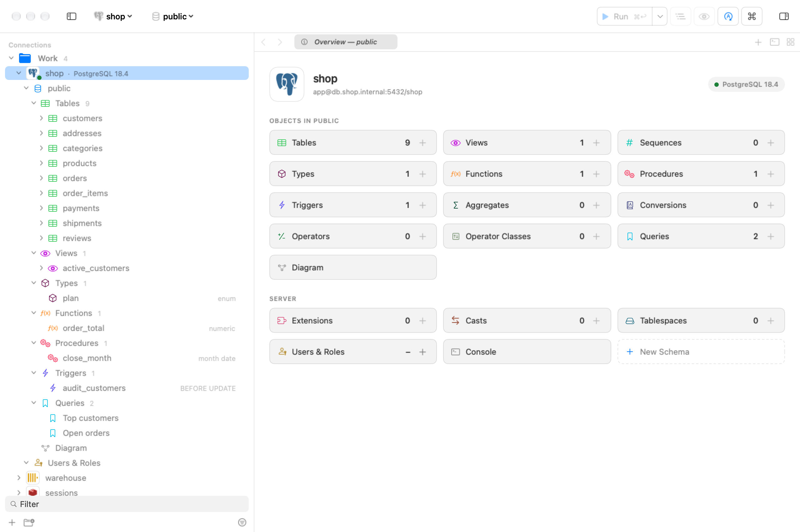
Task: Open the Run options arrow
Action: click(660, 16)
